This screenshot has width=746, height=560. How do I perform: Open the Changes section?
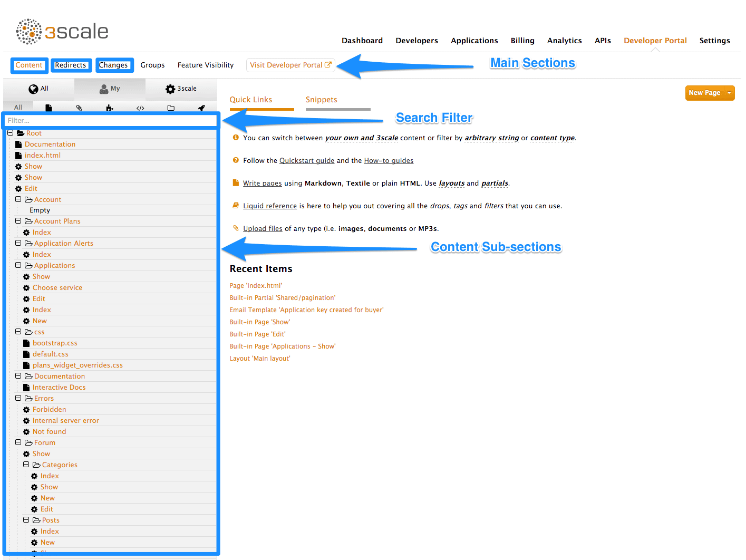113,65
